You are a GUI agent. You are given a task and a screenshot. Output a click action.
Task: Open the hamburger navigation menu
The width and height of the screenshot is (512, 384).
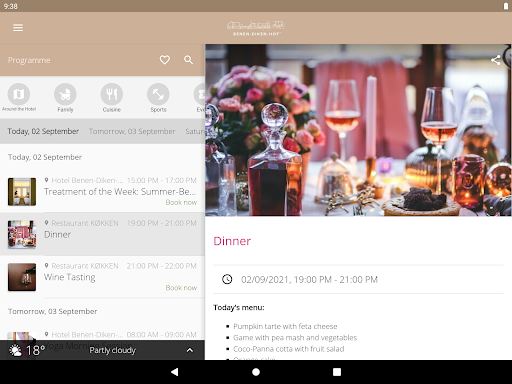[18, 28]
